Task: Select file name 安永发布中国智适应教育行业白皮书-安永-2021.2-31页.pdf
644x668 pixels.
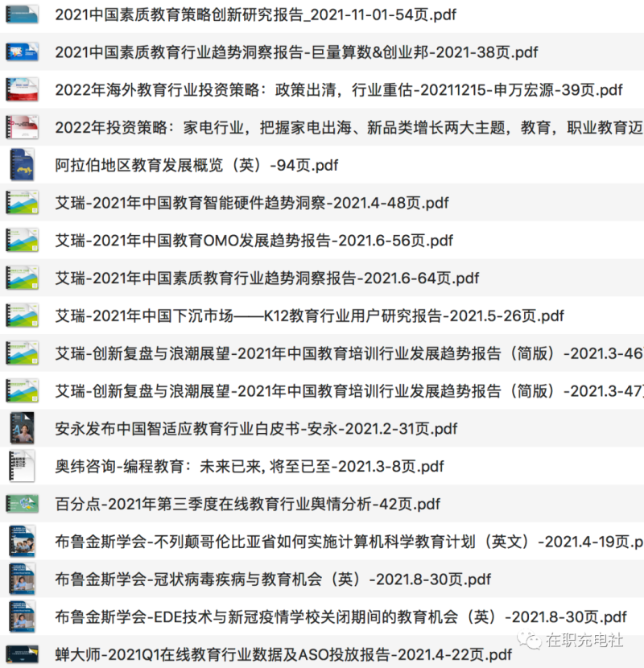Action: [x=256, y=429]
